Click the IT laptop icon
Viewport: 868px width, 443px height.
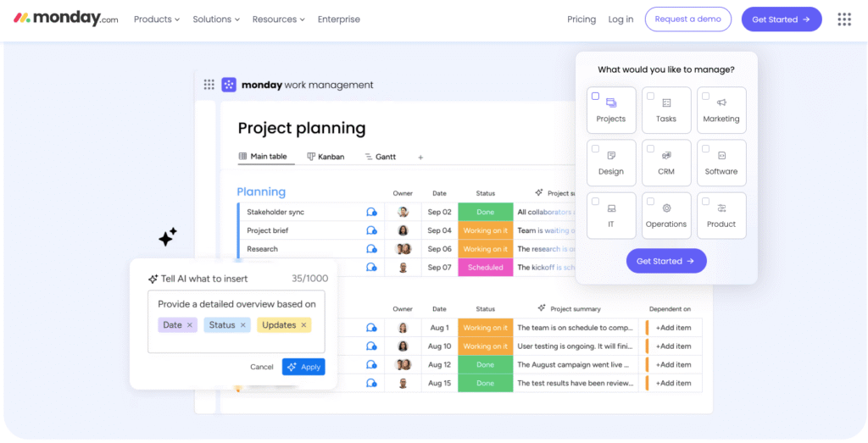click(611, 208)
